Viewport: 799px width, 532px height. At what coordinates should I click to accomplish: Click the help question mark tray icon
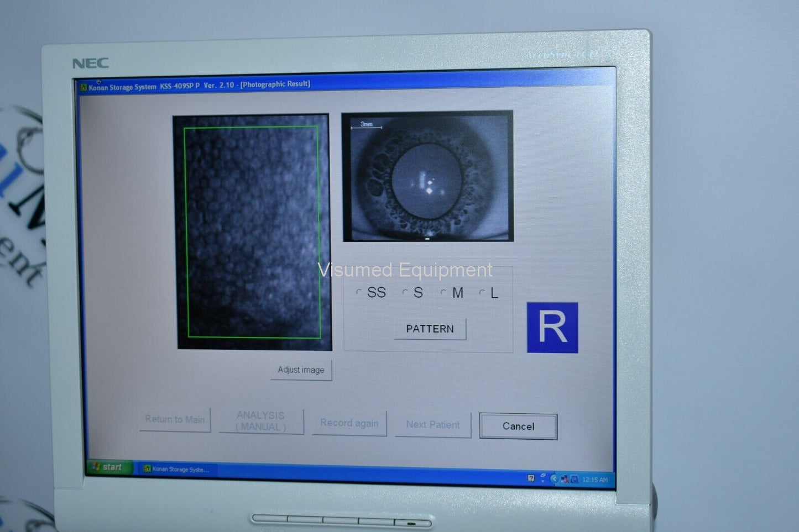pos(531,478)
